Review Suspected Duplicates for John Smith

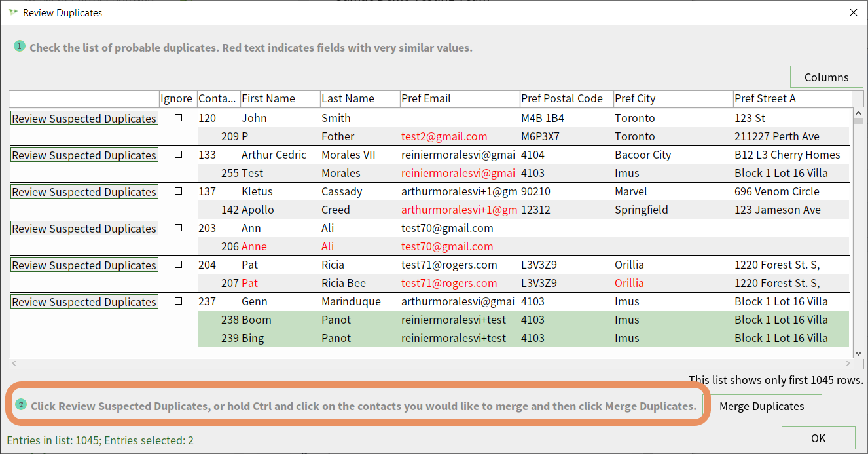(84, 119)
